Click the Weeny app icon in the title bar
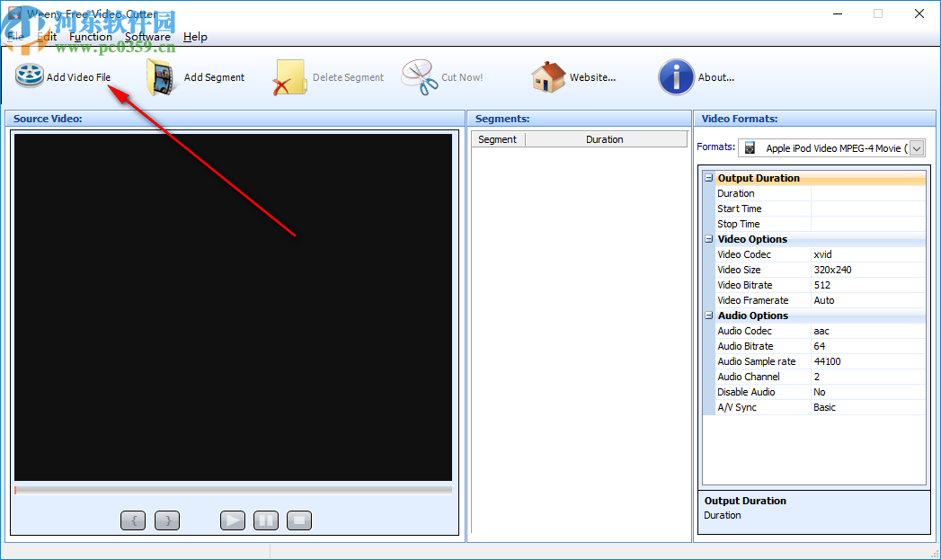This screenshot has height=560, width=941. (15, 13)
